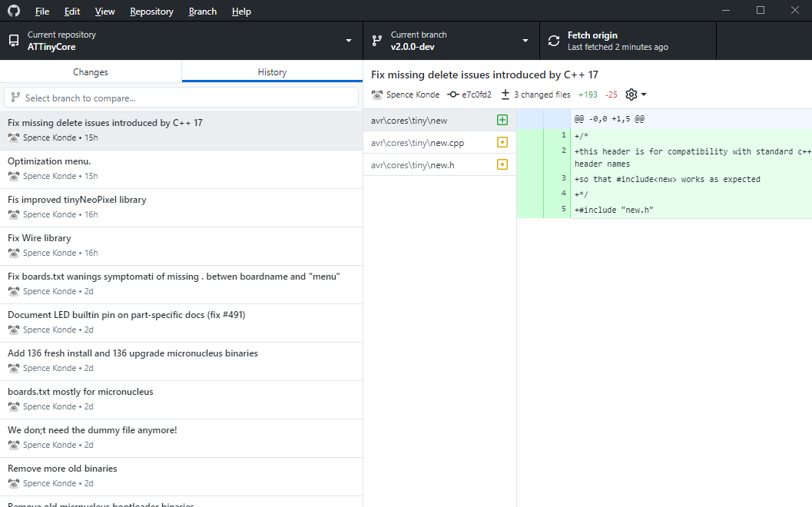This screenshot has height=507, width=812.
Task: Expand the arrow next to the gear icon
Action: pyautogui.click(x=642, y=94)
